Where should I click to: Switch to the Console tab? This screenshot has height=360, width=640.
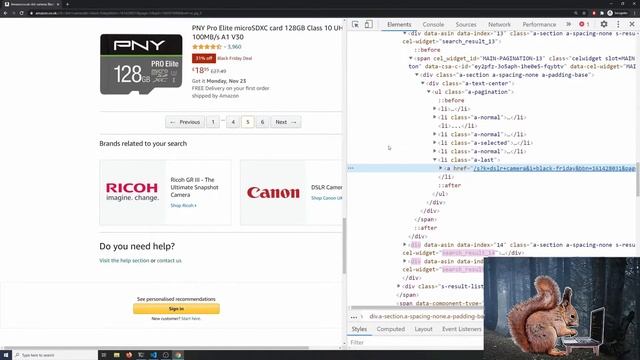(x=433, y=24)
